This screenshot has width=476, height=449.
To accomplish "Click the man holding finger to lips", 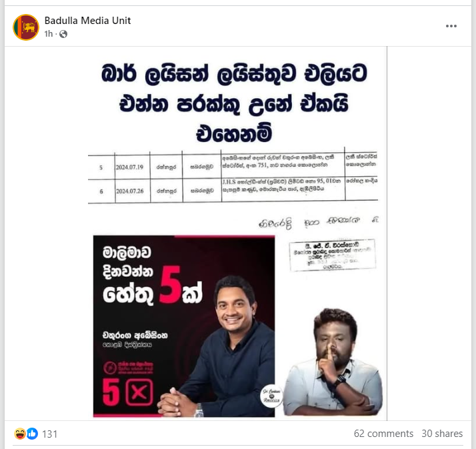I will (x=333, y=362).
